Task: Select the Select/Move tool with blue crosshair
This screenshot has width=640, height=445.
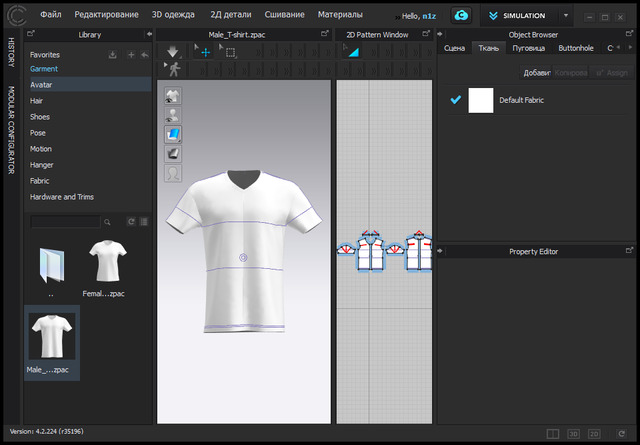Action: click(x=205, y=52)
